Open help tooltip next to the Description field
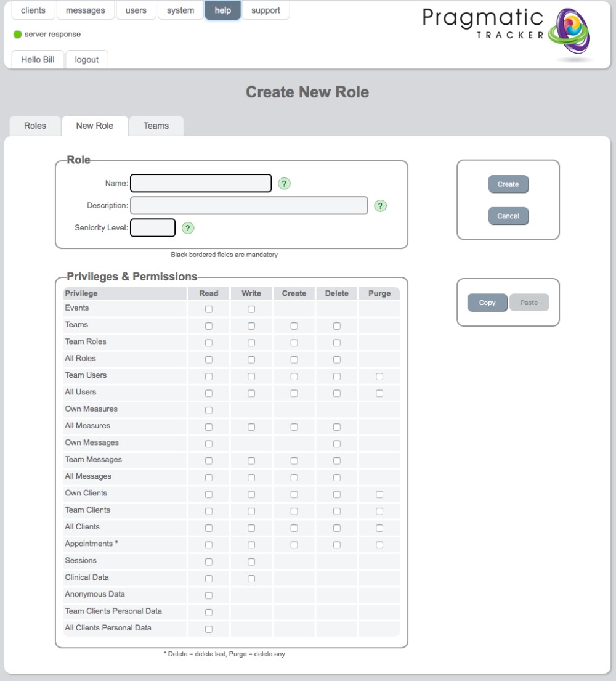 [380, 205]
